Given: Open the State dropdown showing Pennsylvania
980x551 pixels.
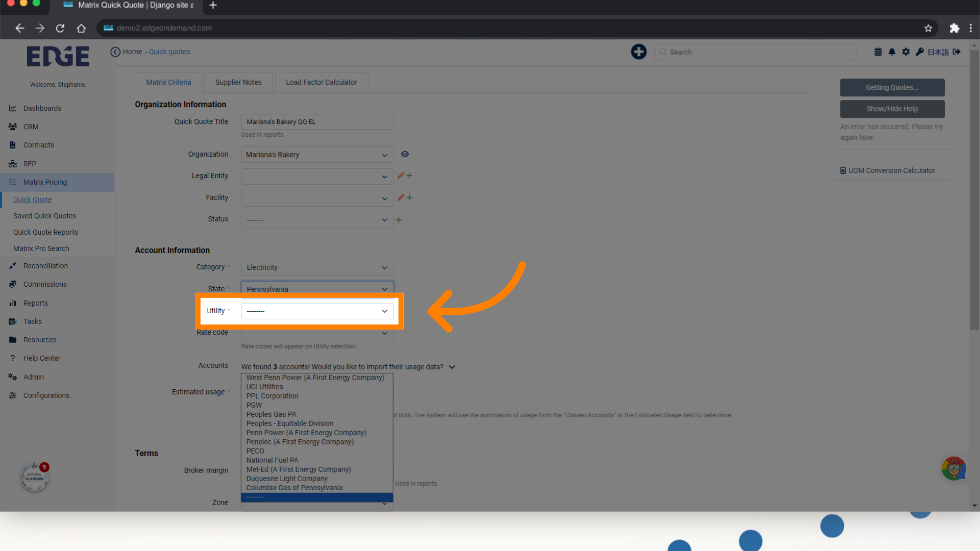Looking at the screenshot, I should coord(317,289).
